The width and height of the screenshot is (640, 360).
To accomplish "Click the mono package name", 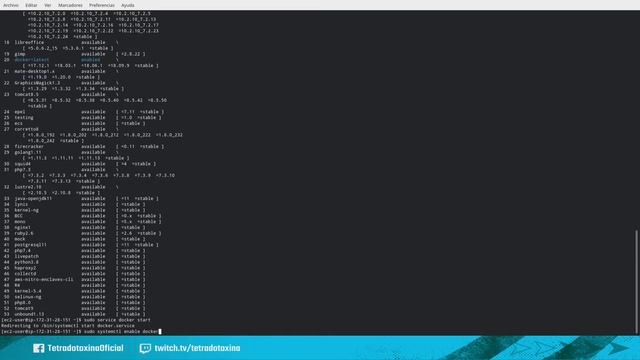I will [20, 222].
